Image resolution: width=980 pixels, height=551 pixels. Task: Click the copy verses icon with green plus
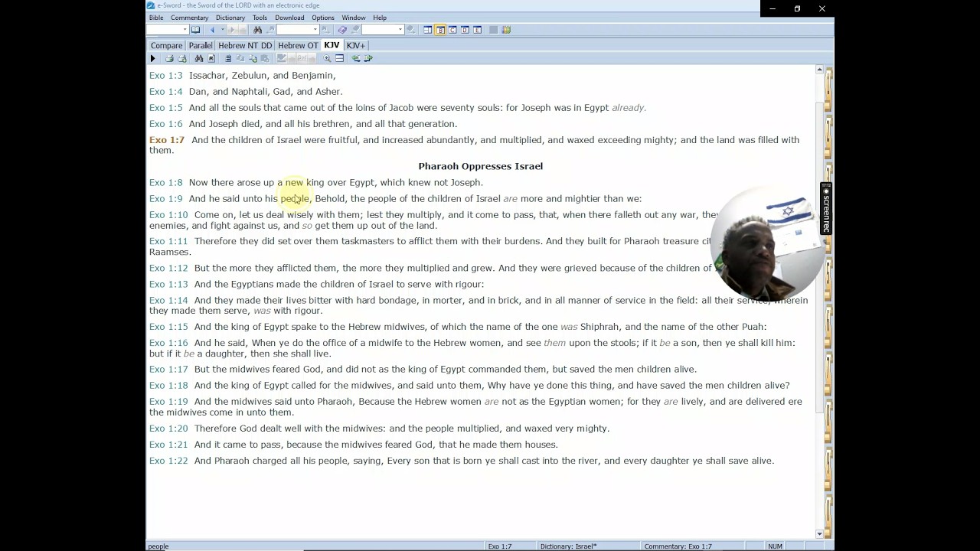[253, 58]
